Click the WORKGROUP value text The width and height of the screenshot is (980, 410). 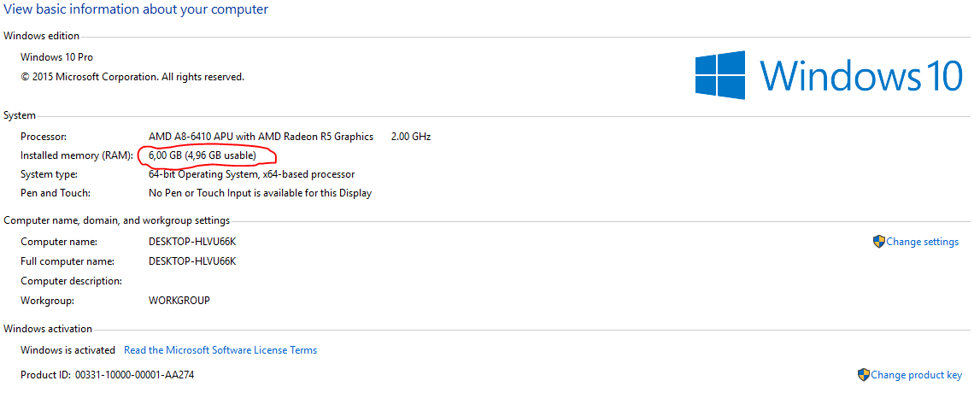click(x=179, y=300)
